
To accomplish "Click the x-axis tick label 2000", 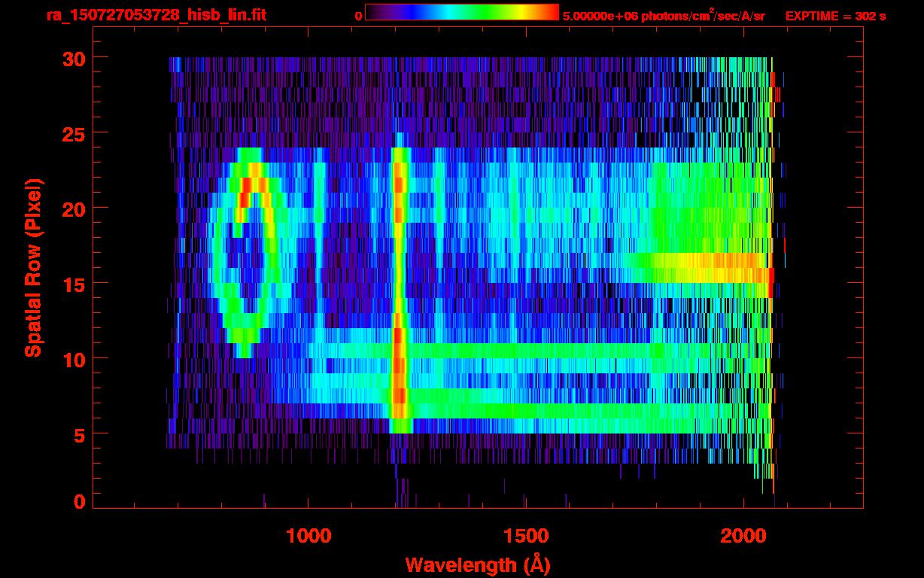I will 743,535.
